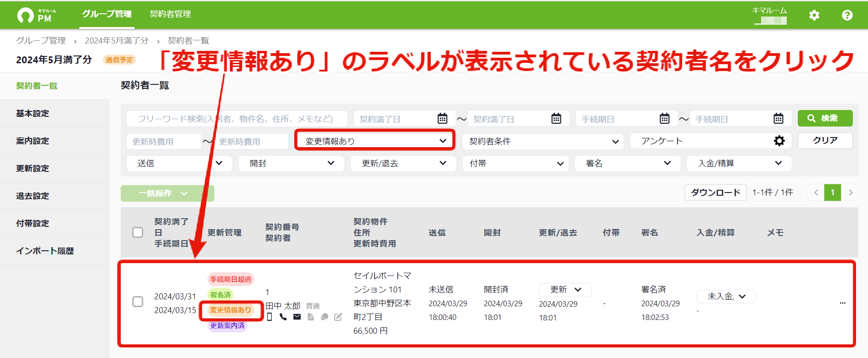Focus the フリーワード検索 input field
Image resolution: width=868 pixels, height=358 pixels.
click(x=237, y=119)
